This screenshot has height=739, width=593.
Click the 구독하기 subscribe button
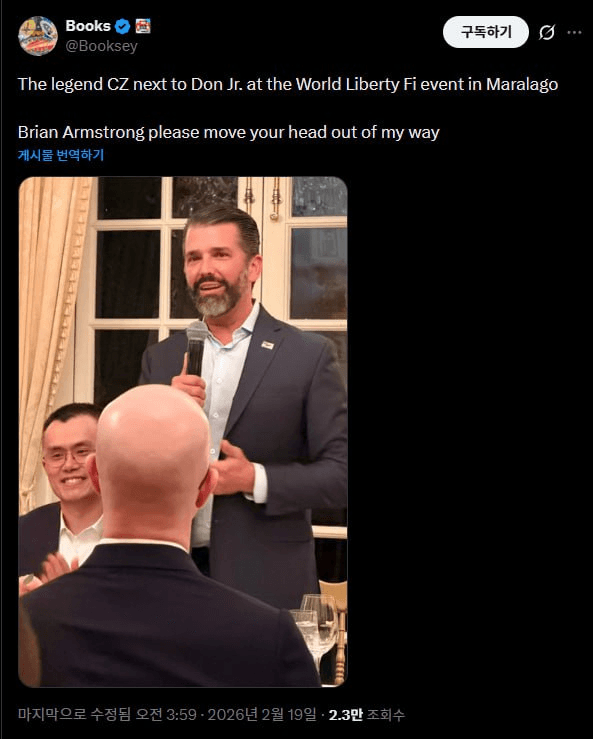click(x=486, y=32)
